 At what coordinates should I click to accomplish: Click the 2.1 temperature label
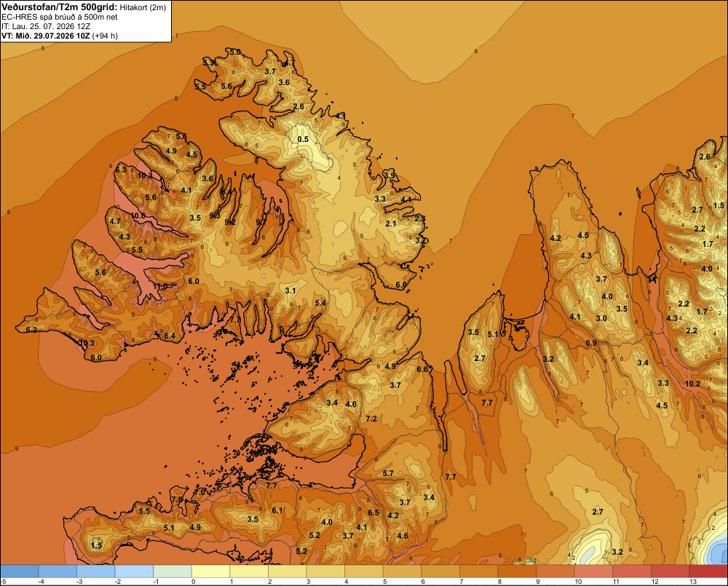(391, 223)
